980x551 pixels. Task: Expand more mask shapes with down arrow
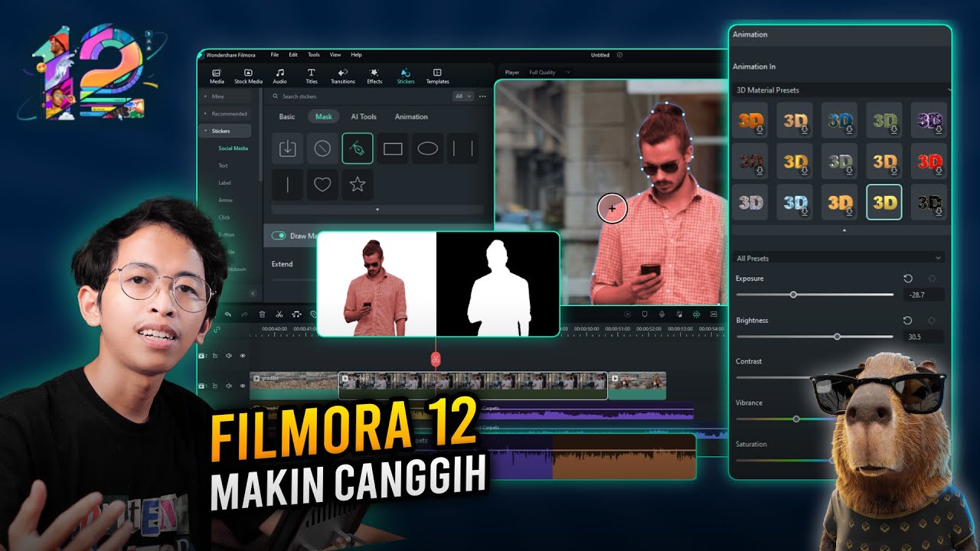[x=377, y=209]
